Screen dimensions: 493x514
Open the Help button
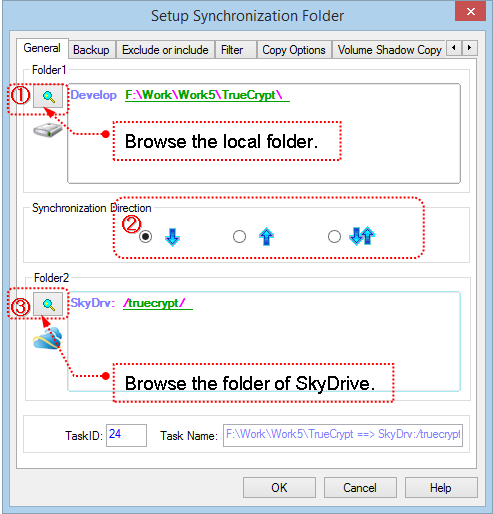click(441, 488)
